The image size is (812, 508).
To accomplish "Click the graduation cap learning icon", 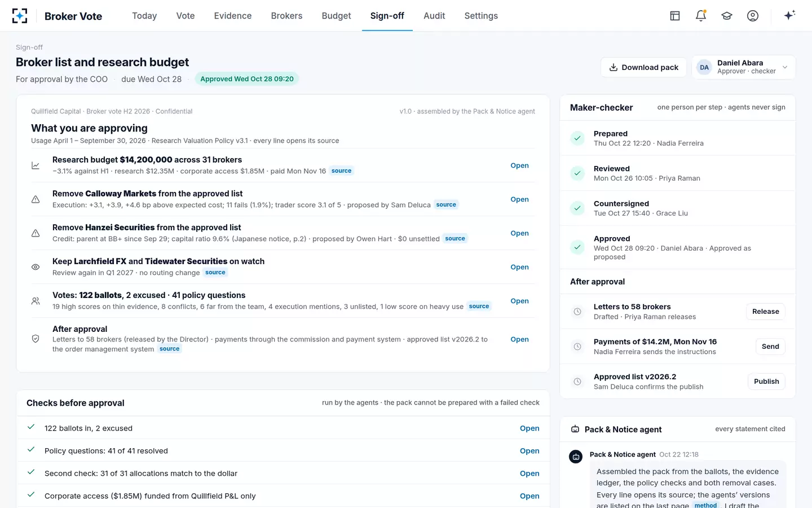I will coord(727,16).
